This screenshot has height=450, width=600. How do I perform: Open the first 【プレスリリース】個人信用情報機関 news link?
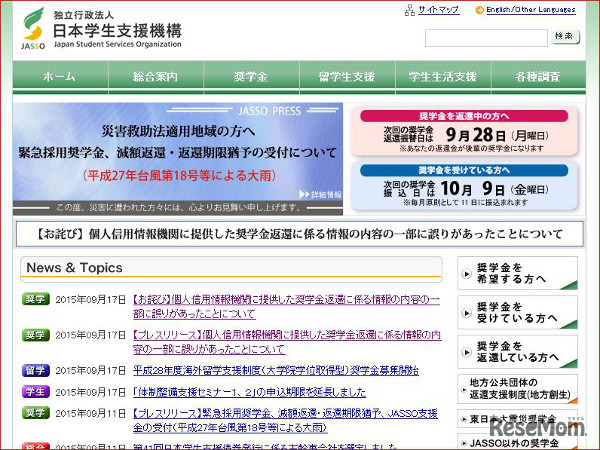click(x=287, y=342)
